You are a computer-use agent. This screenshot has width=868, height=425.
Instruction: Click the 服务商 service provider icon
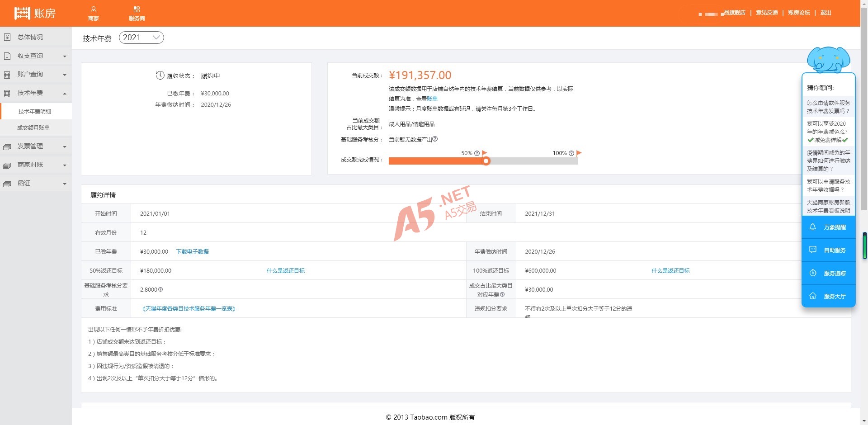(137, 9)
